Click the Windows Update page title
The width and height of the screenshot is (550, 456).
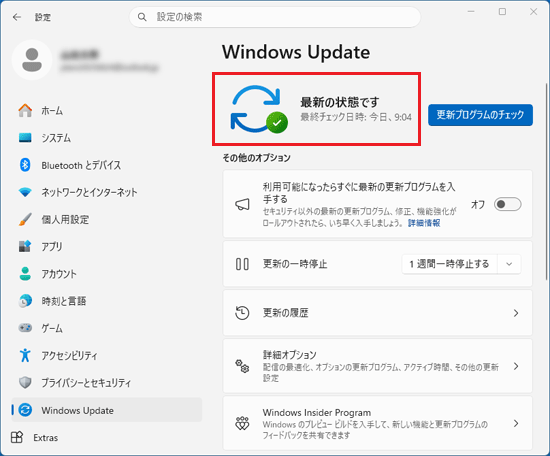tap(296, 52)
